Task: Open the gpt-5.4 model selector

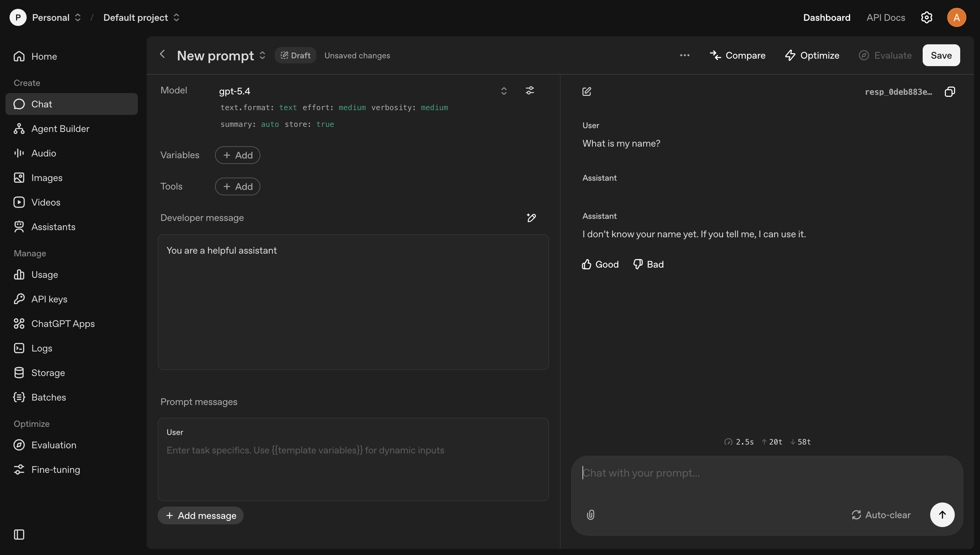Action: pos(504,91)
